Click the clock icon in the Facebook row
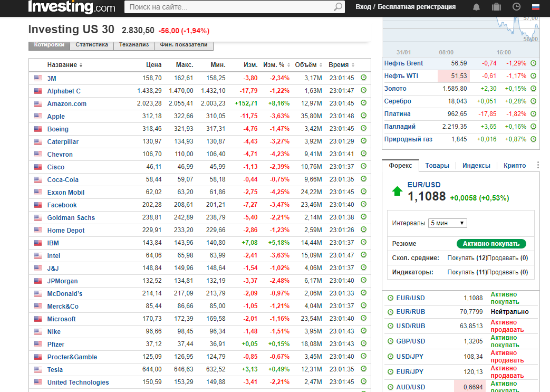Image resolution: width=550 pixels, height=392 pixels. (364, 204)
